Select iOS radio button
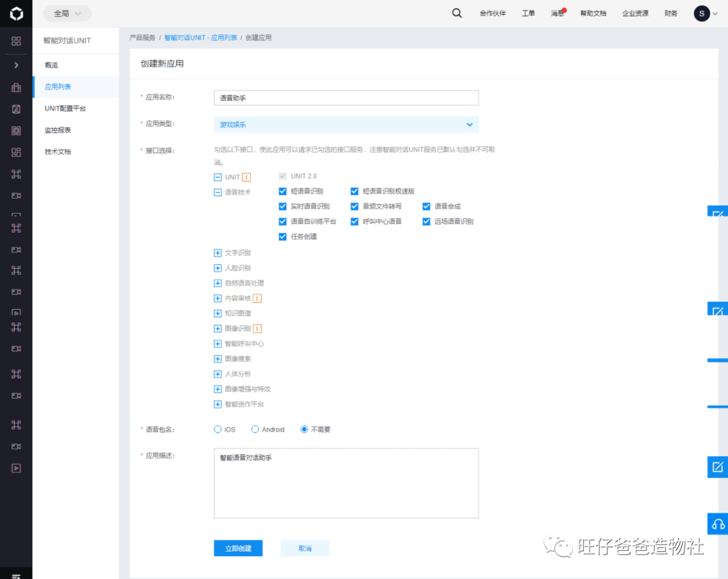 coord(217,429)
